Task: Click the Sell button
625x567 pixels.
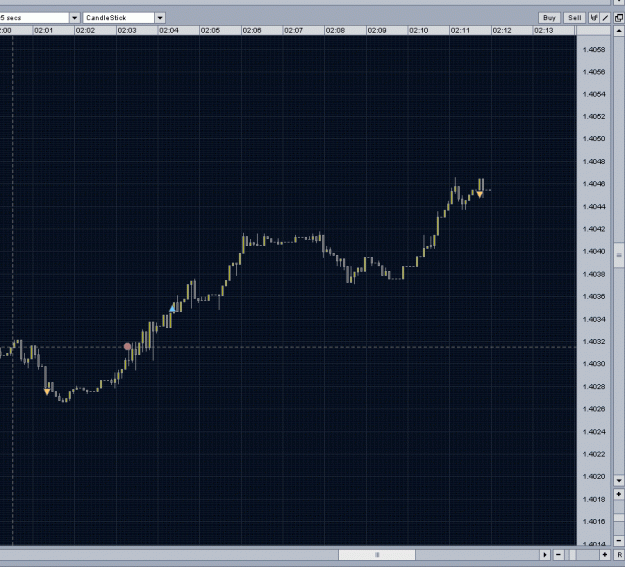Action: click(574, 18)
